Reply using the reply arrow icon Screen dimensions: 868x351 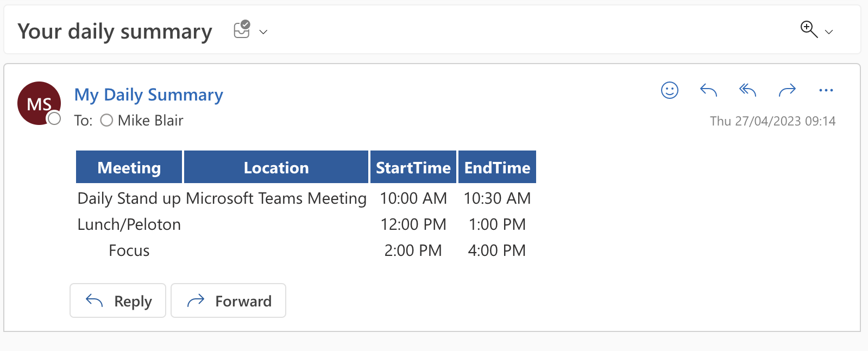pos(708,90)
